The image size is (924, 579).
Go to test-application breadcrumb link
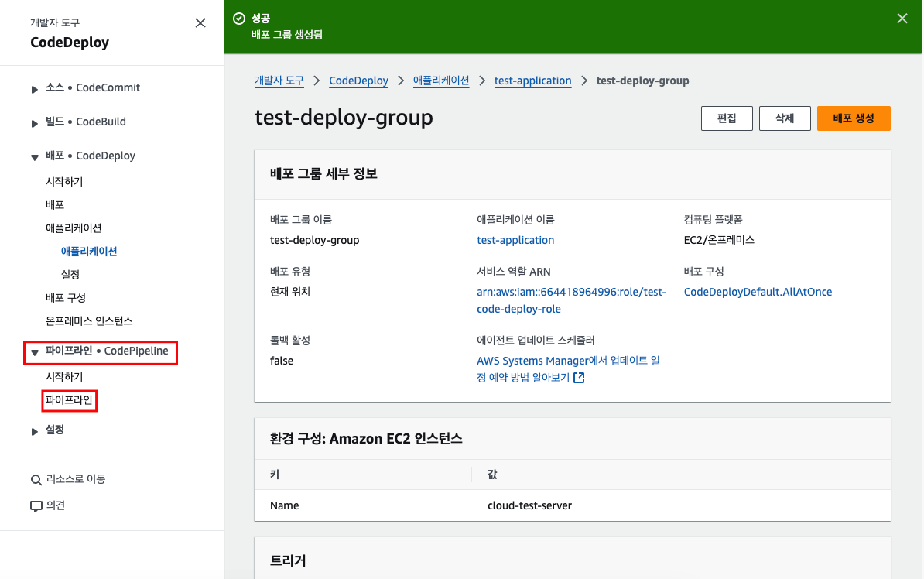click(532, 81)
